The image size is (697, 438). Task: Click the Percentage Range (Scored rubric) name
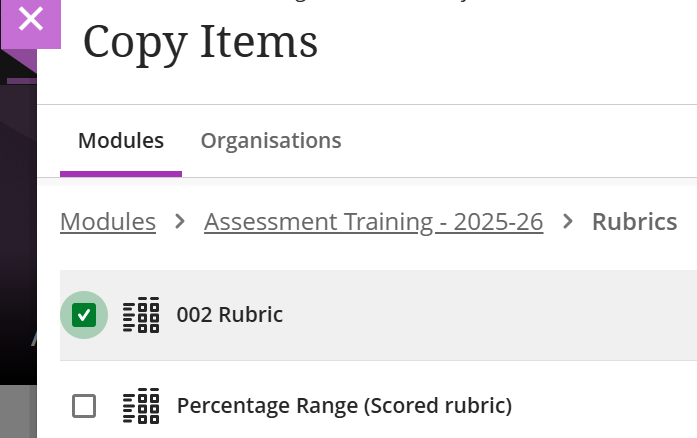click(344, 406)
